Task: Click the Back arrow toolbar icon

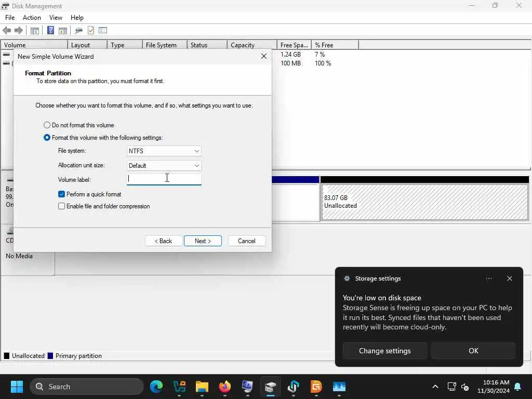Action: 7,31
